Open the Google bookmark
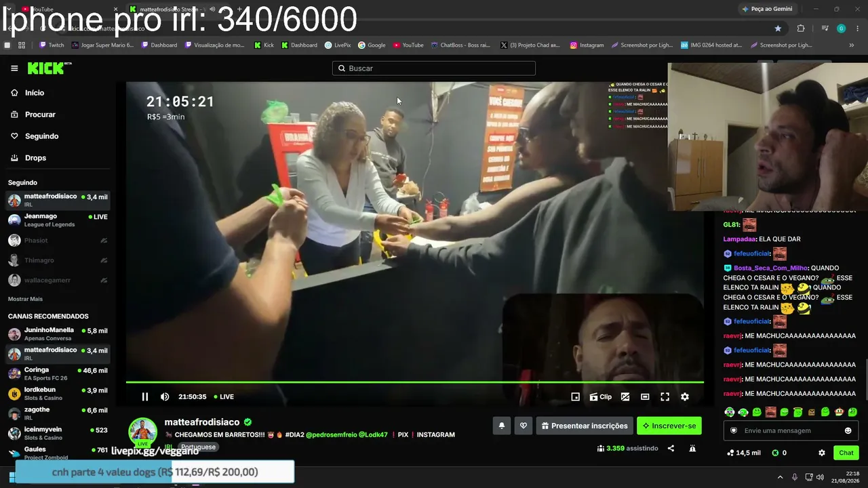868x488 pixels. [372, 45]
